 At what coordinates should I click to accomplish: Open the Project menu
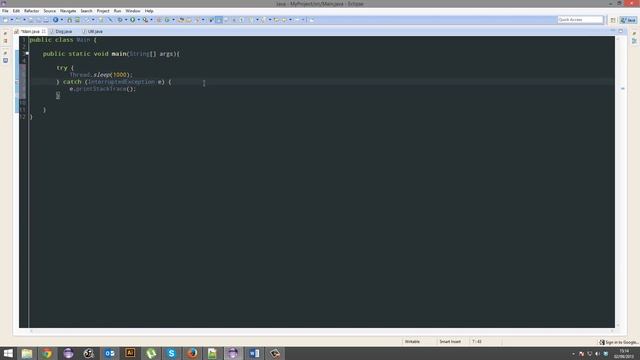(x=103, y=11)
